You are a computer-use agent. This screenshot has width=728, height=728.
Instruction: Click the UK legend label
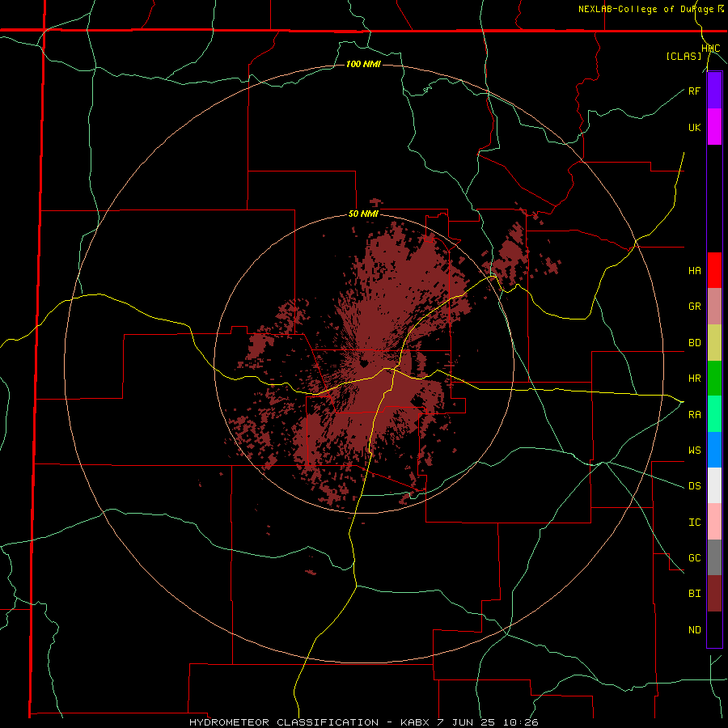point(694,127)
